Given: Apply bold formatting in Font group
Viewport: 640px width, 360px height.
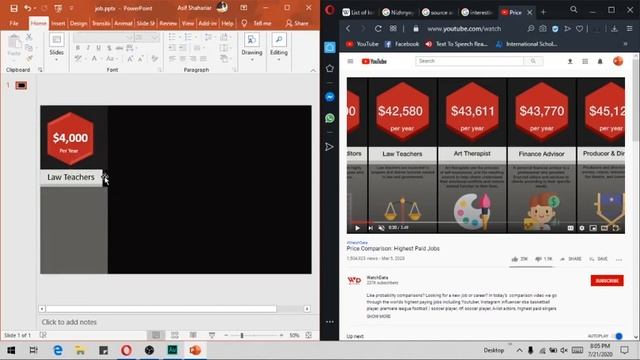Looking at the screenshot, I should point(78,48).
